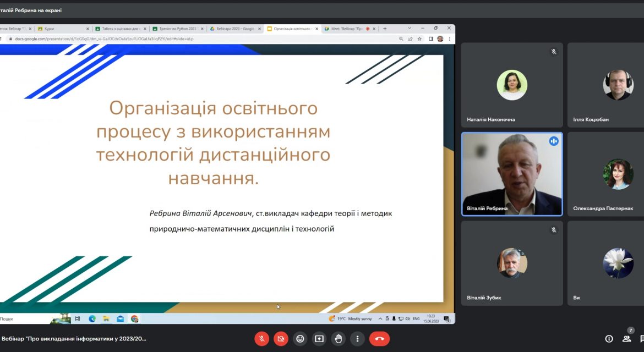Select Наталія Наконечна participant tile
Screen dimensions: 644x352
point(512,85)
